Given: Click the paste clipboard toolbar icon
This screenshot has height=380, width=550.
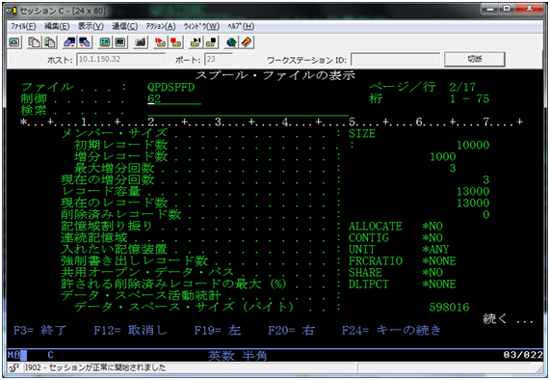Looking at the screenshot, I should tap(50, 42).
